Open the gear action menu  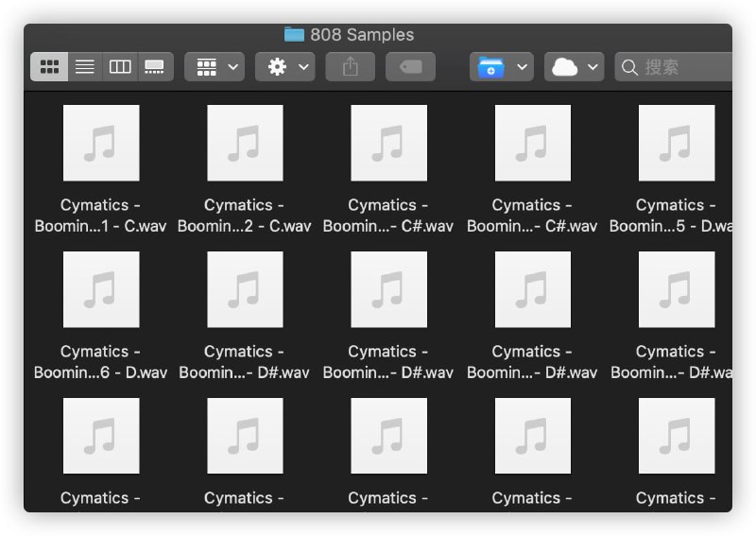pyautogui.click(x=285, y=66)
